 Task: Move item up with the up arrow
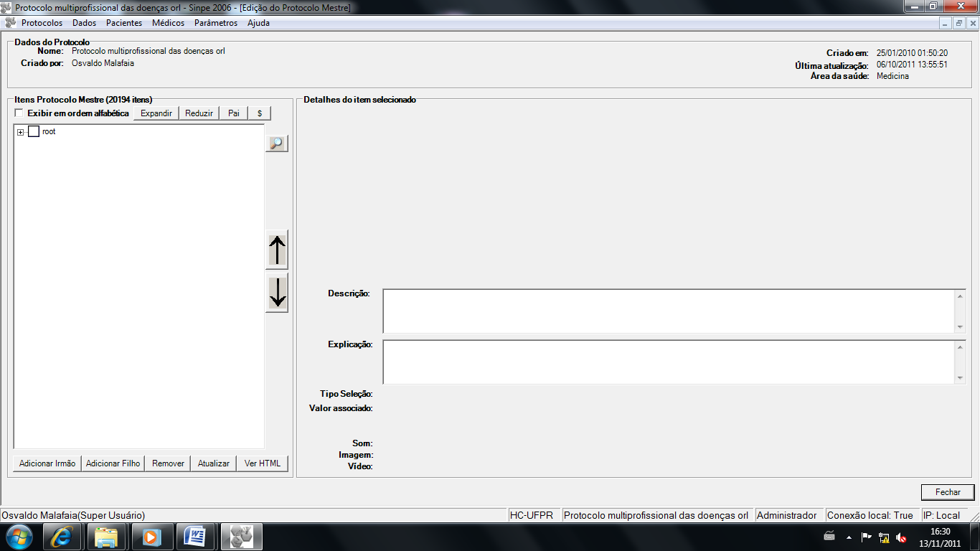click(277, 250)
